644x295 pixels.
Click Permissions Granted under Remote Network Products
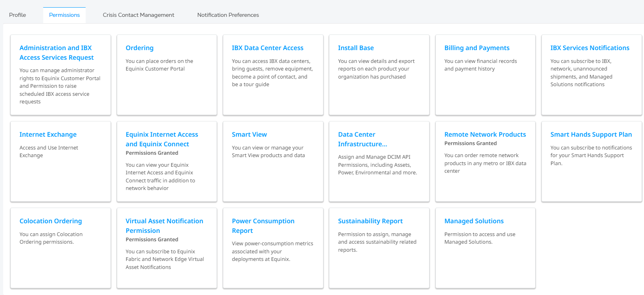pyautogui.click(x=471, y=143)
